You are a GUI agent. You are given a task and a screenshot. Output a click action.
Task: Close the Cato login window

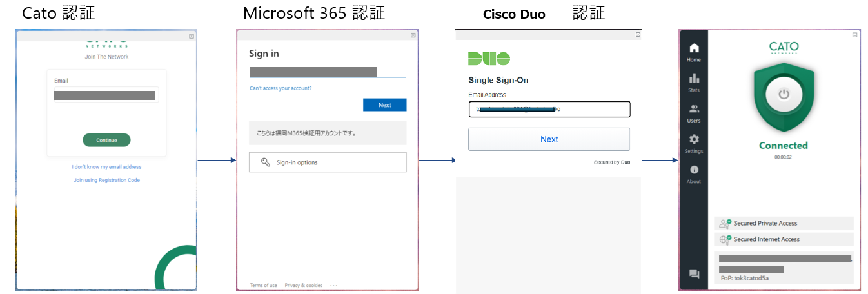pyautogui.click(x=192, y=36)
